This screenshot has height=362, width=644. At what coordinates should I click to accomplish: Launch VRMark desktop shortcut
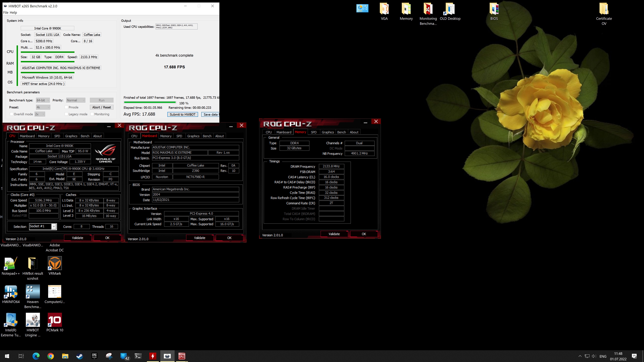[55, 266]
